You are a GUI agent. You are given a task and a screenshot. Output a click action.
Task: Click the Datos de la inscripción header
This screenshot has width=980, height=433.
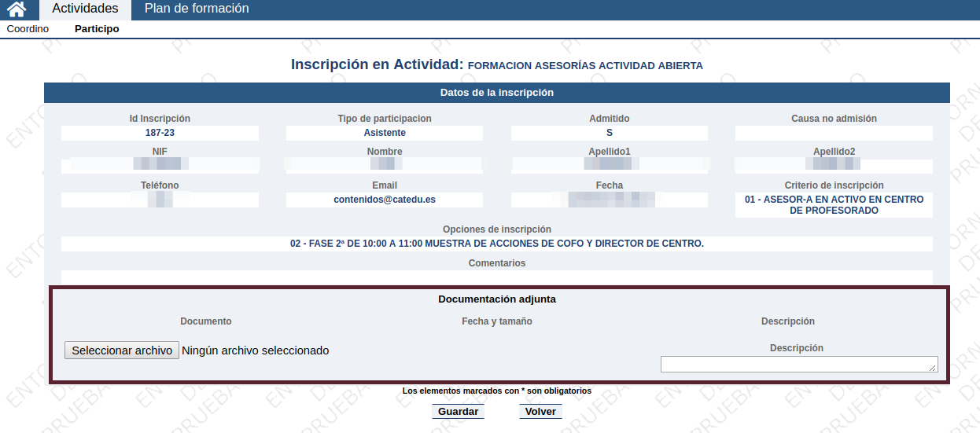(497, 93)
